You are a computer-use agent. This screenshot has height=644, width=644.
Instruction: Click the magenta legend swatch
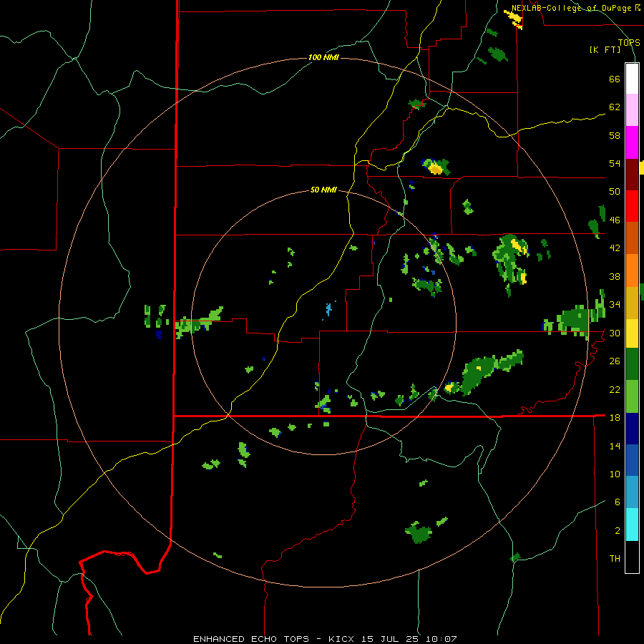[x=632, y=142]
